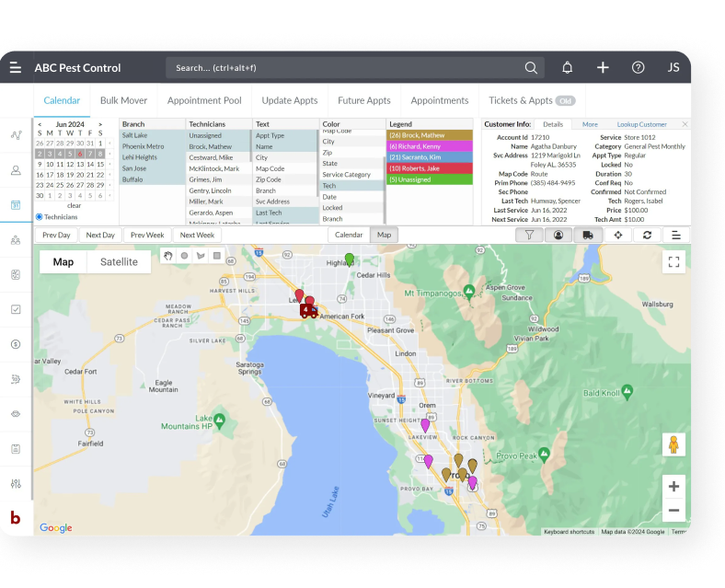The height and width of the screenshot is (588, 725).
Task: Go to previous month in mini calendar
Action: tap(40, 124)
